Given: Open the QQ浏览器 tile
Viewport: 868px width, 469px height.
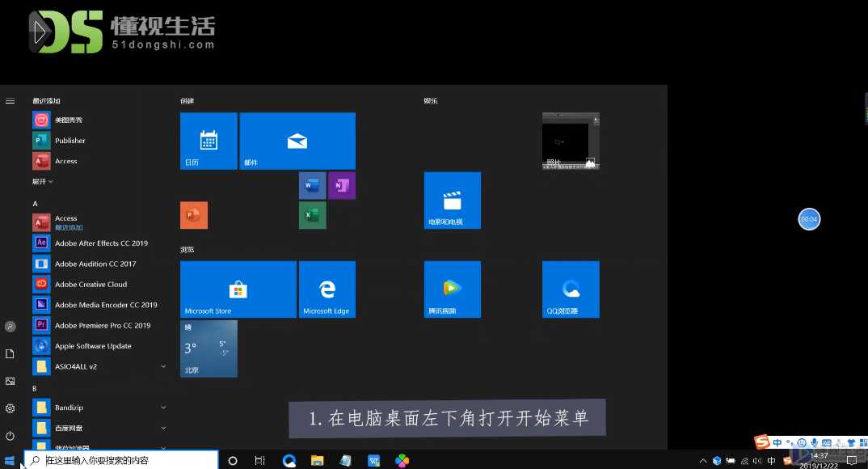Looking at the screenshot, I should 571,289.
